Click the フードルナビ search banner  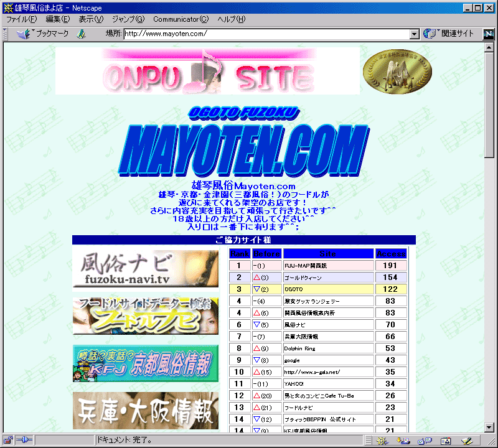pyautogui.click(x=146, y=316)
